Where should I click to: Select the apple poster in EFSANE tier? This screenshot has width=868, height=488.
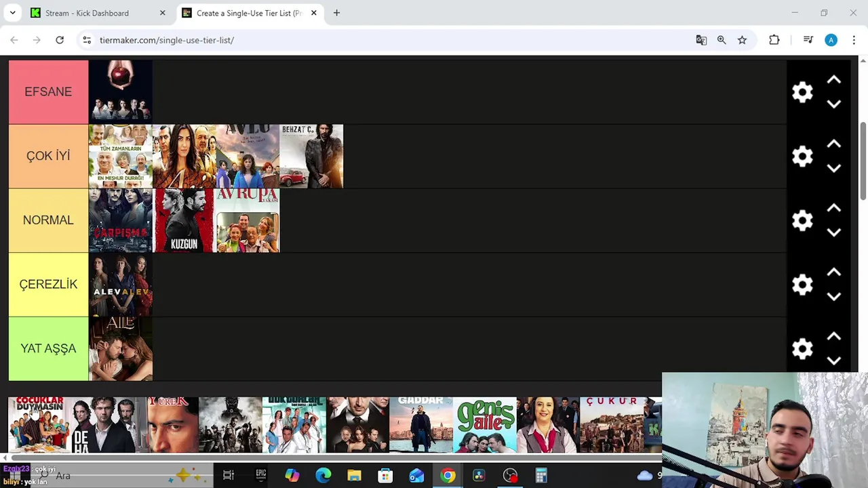coord(121,91)
